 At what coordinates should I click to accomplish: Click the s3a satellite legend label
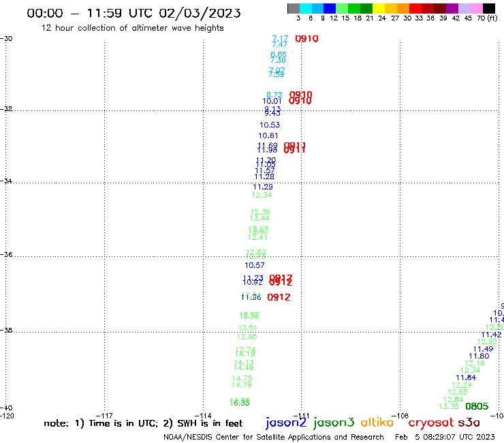469,423
